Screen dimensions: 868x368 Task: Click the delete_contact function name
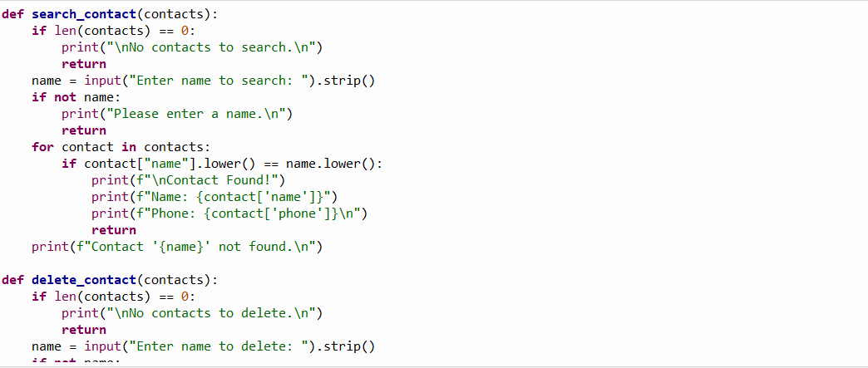84,280
